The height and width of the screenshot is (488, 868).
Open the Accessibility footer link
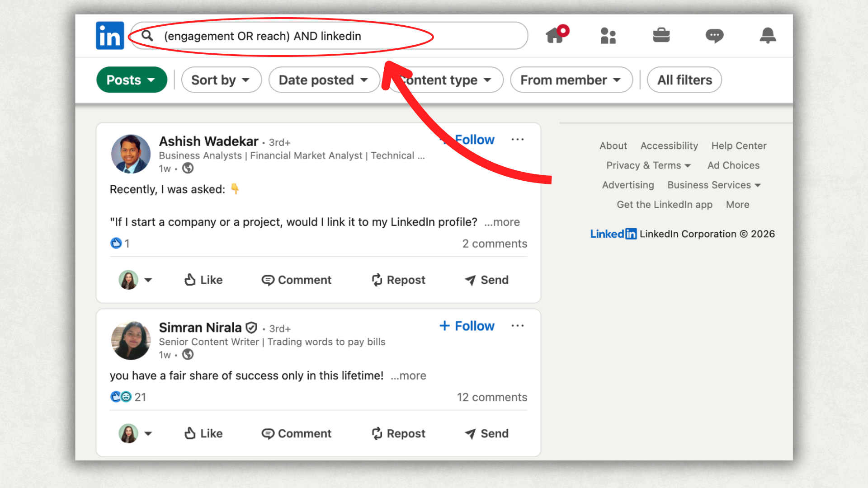click(x=669, y=146)
